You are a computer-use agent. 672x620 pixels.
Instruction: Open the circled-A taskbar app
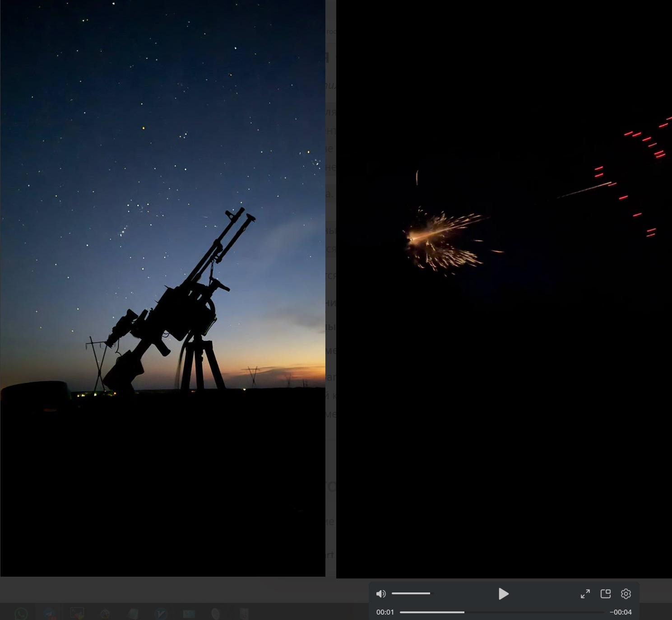point(105,614)
